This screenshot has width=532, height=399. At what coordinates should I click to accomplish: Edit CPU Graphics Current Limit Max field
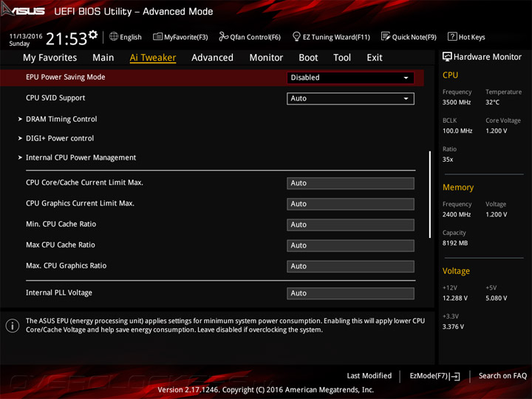pos(350,204)
